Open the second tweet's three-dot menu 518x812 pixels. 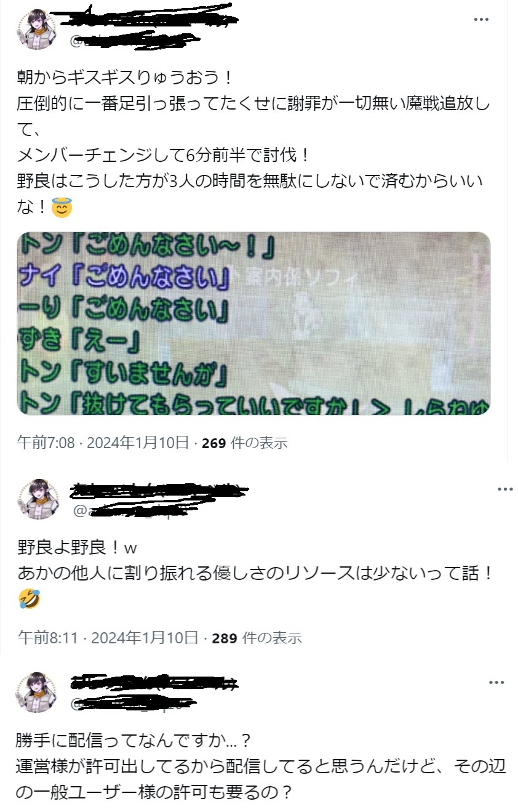coord(505,489)
